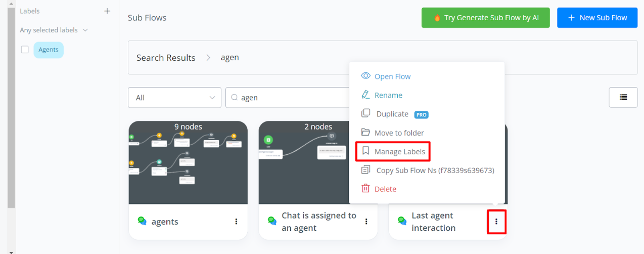
Task: Click the pencil Rename icon
Action: pyautogui.click(x=365, y=95)
